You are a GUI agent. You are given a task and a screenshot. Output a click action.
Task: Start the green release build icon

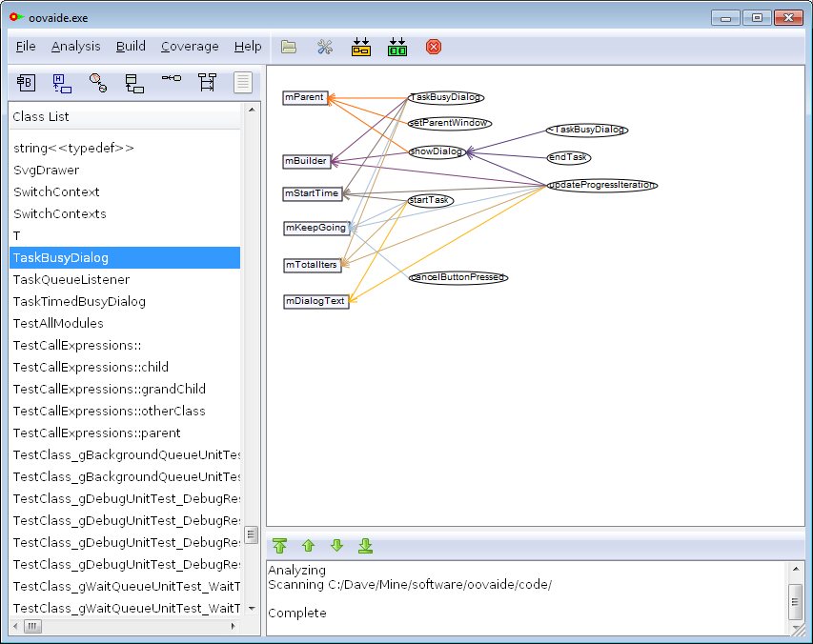coord(397,47)
